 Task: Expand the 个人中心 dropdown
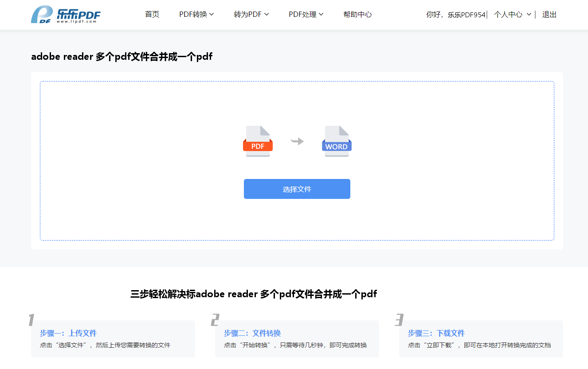coord(512,15)
